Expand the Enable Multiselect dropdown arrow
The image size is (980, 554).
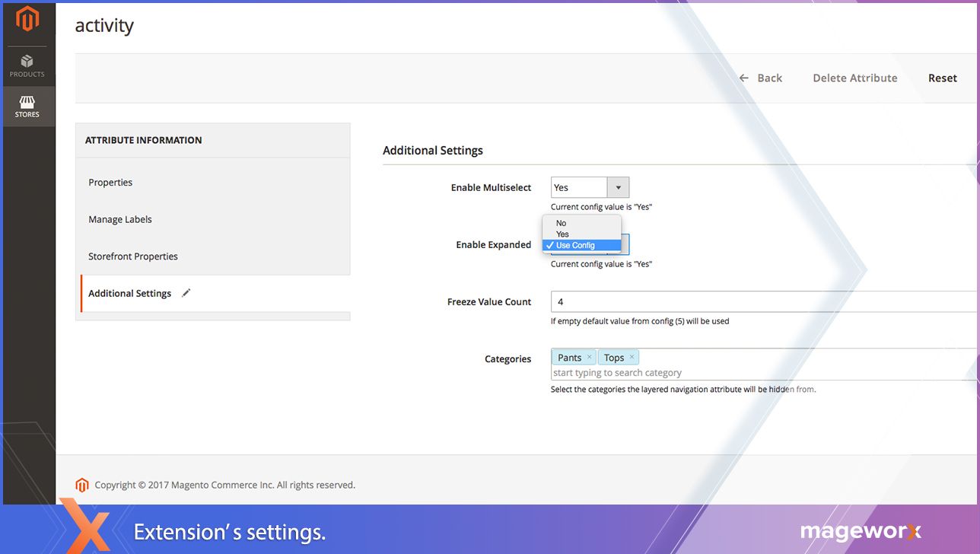(618, 187)
